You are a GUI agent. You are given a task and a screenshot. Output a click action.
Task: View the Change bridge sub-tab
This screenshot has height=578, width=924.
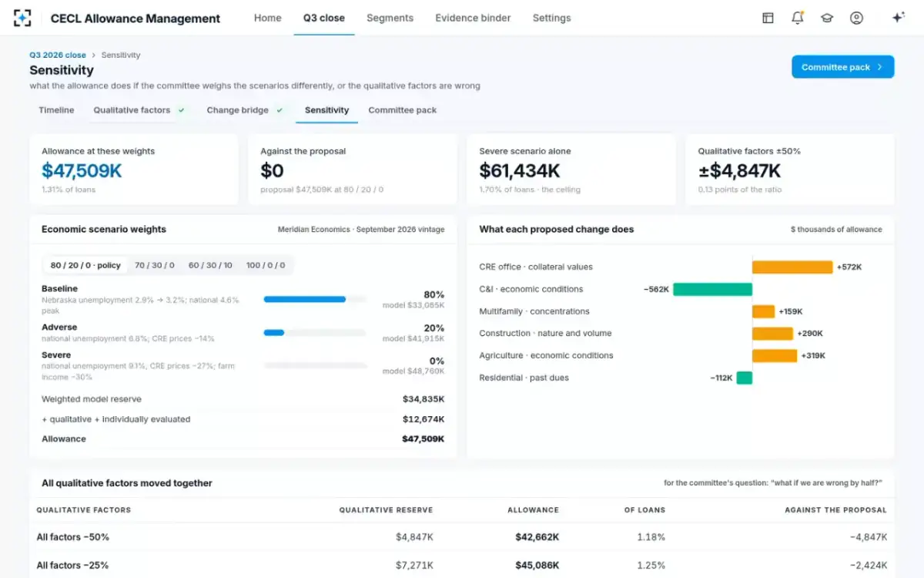point(245,110)
